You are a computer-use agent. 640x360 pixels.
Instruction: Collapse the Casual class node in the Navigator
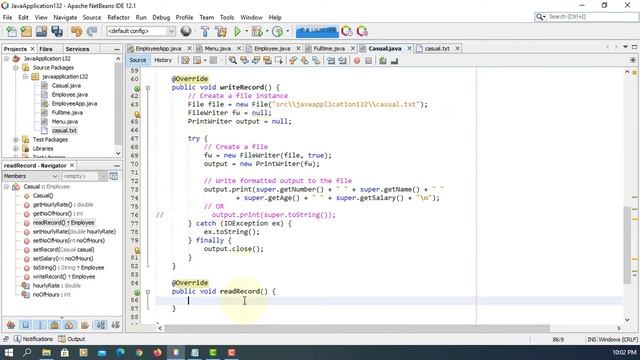(x=7, y=187)
